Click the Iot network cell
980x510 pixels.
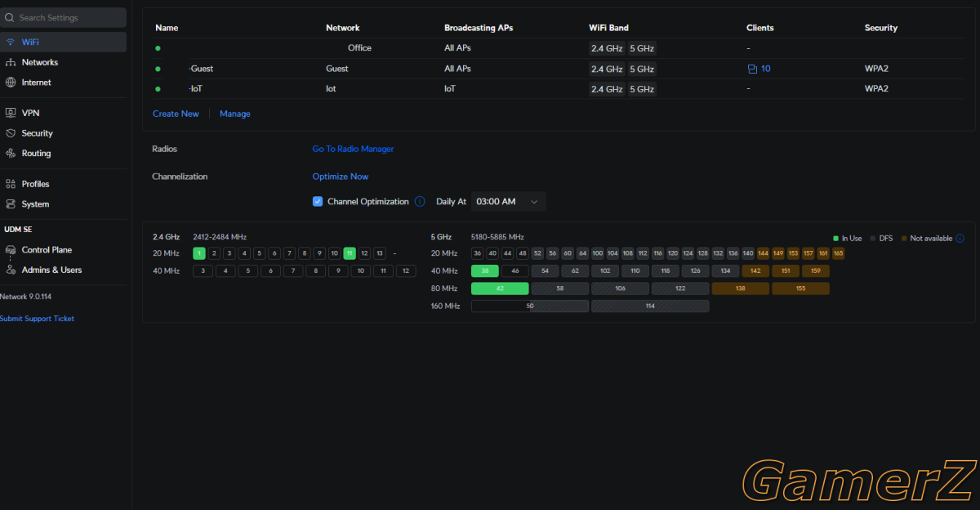click(x=331, y=89)
